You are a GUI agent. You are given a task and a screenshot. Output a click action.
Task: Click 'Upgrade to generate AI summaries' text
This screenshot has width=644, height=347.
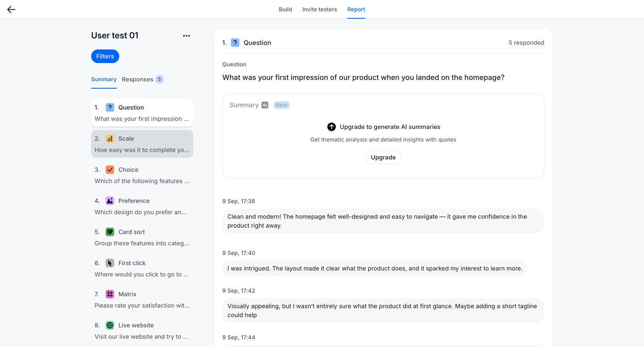coord(390,127)
